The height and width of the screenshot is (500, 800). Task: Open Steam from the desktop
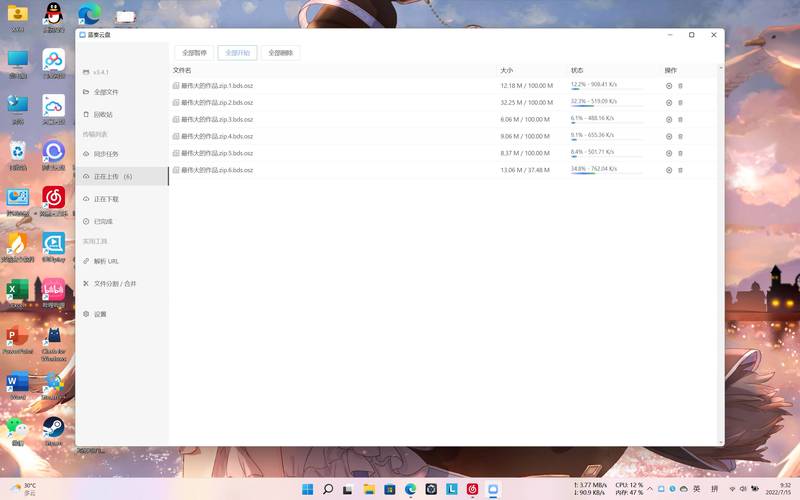(x=52, y=427)
